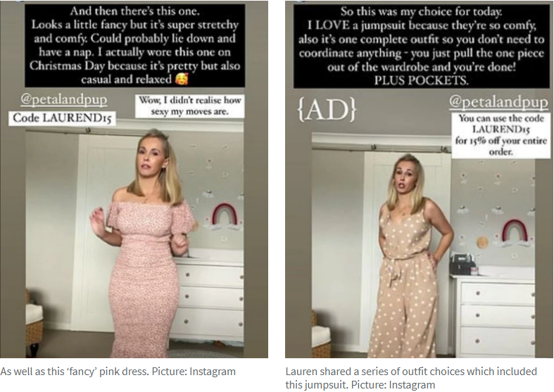The image size is (554, 392).
Task: Click the round sun decal on right wall
Action: [x=482, y=243]
